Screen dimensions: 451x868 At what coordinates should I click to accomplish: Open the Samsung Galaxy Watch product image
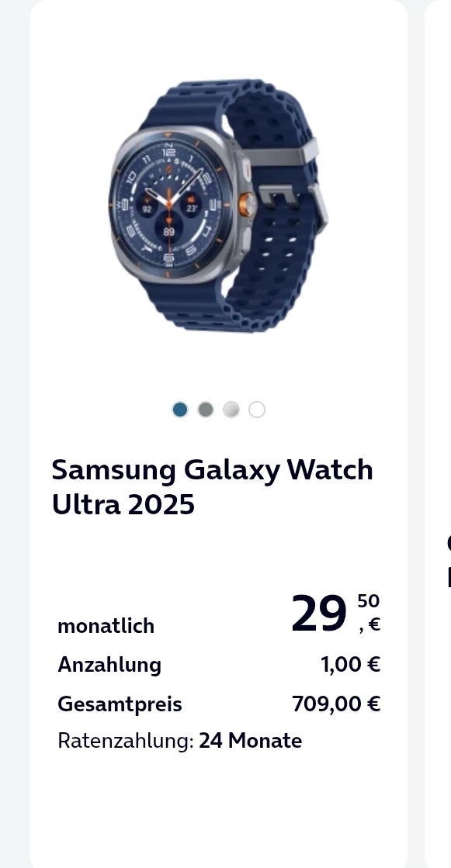tap(218, 206)
